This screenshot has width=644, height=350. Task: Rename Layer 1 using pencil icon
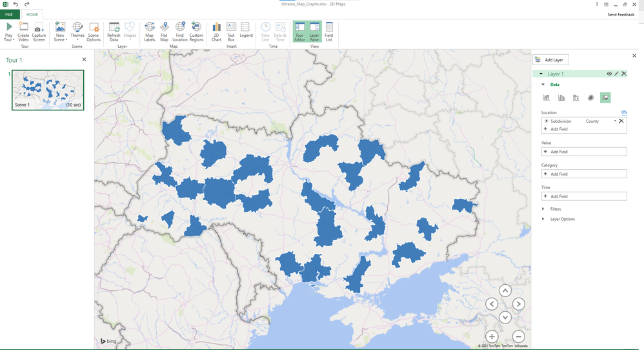(617, 74)
